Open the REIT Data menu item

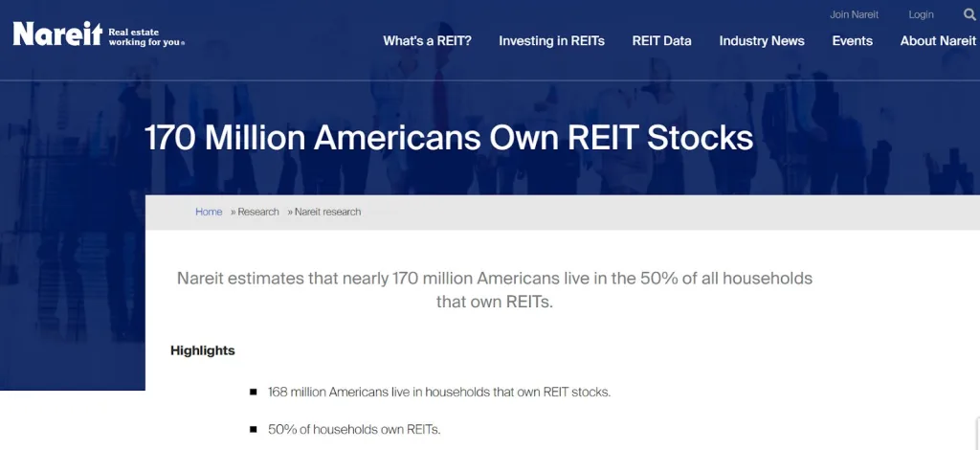[x=661, y=41]
